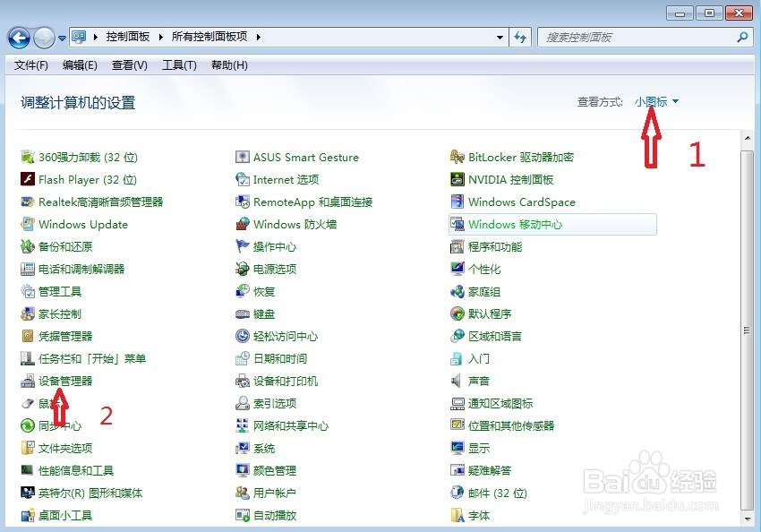Open the 程序和功能 icon
761x532 pixels.
point(457,246)
